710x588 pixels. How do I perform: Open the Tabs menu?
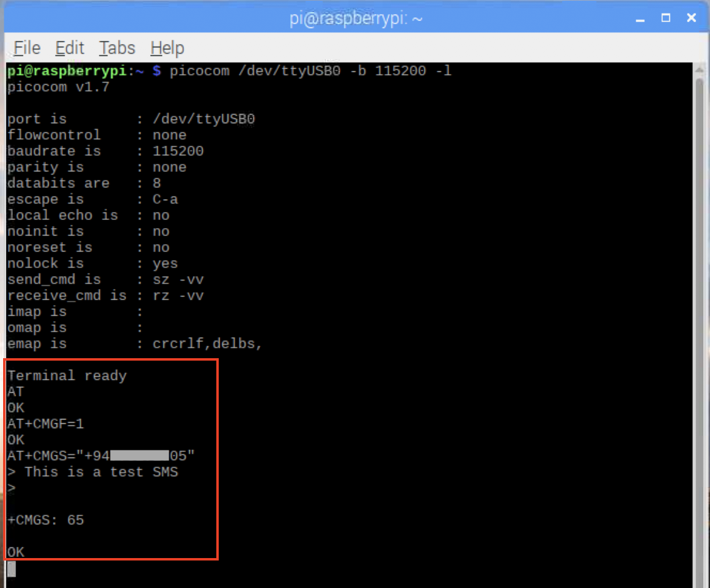[117, 48]
